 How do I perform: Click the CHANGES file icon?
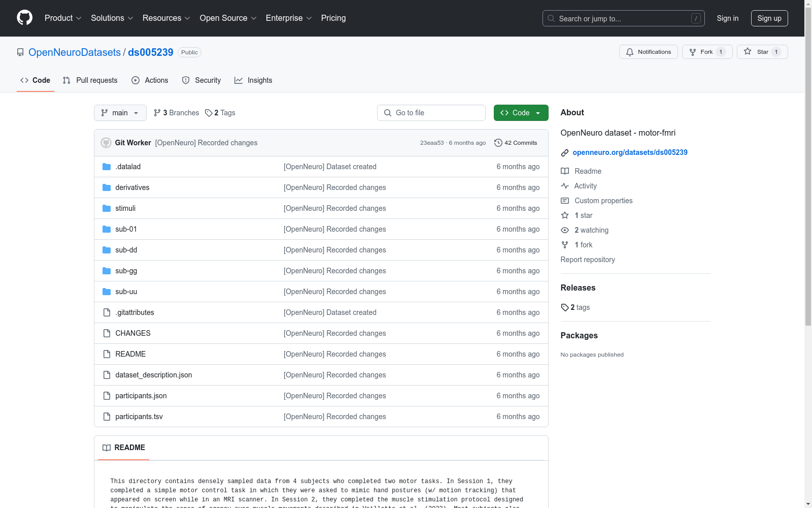pos(107,333)
